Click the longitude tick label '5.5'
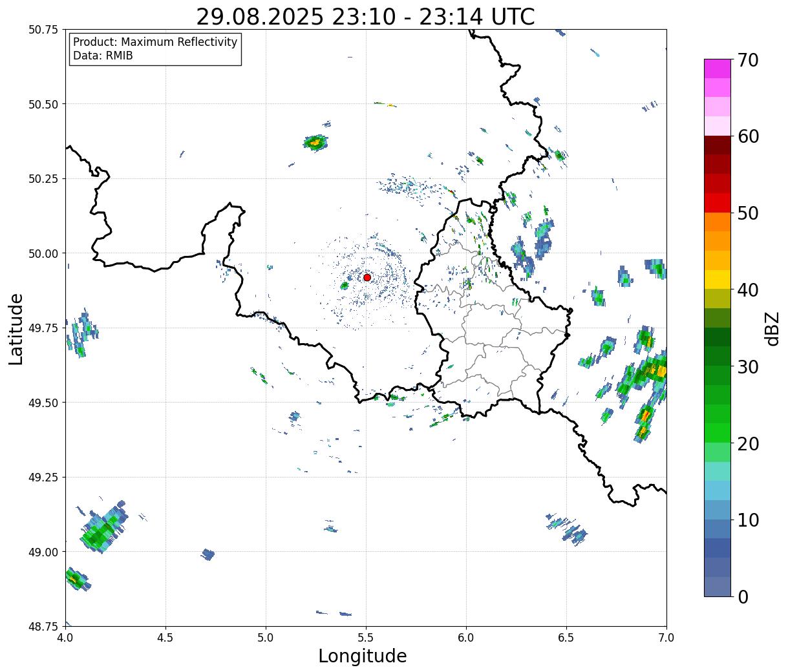 (366, 638)
